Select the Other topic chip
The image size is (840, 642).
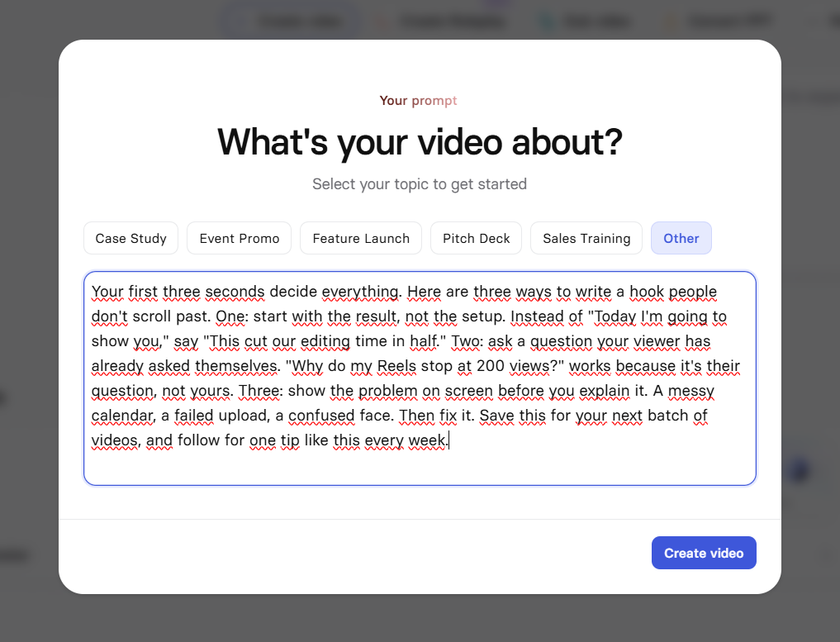tap(681, 238)
